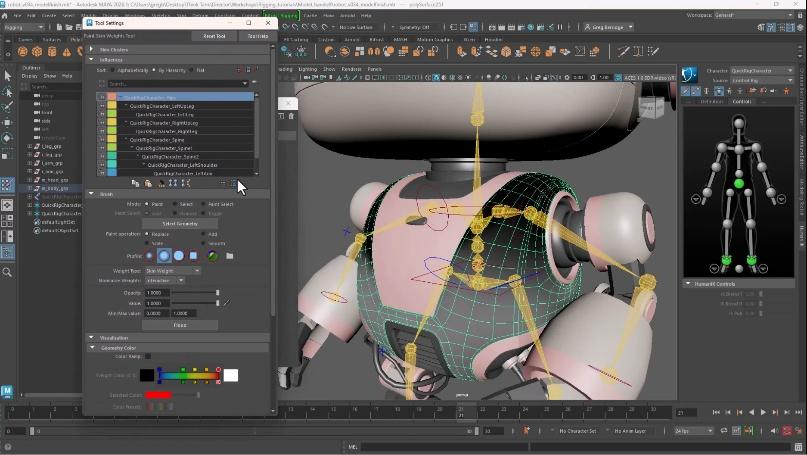
Task: Create a polygon cone from the shelf
Action: pyautogui.click(x=66, y=51)
